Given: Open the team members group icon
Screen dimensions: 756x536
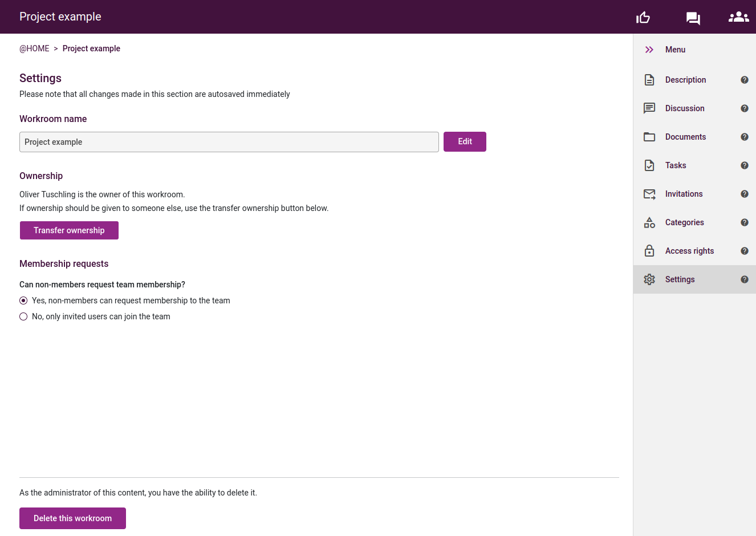Looking at the screenshot, I should click(739, 17).
